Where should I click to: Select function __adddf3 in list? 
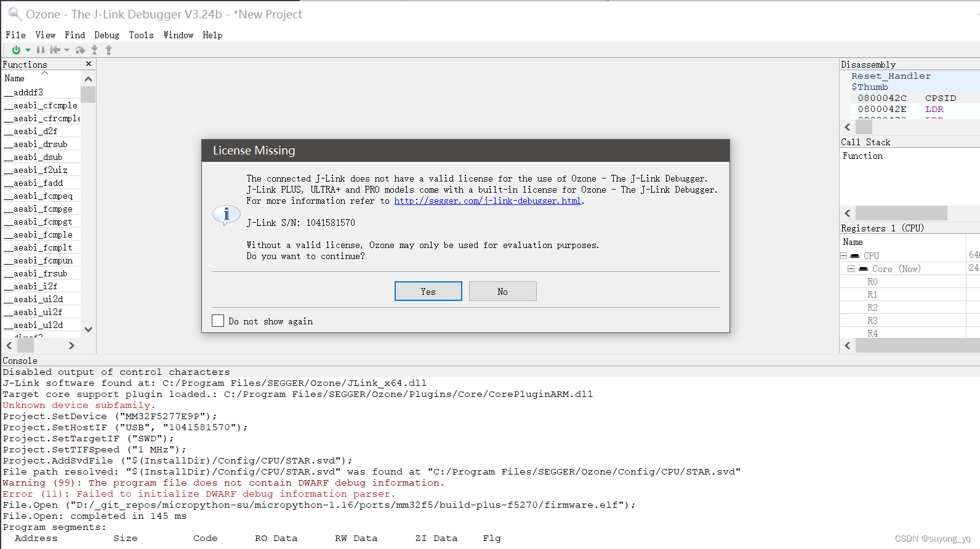[x=41, y=92]
